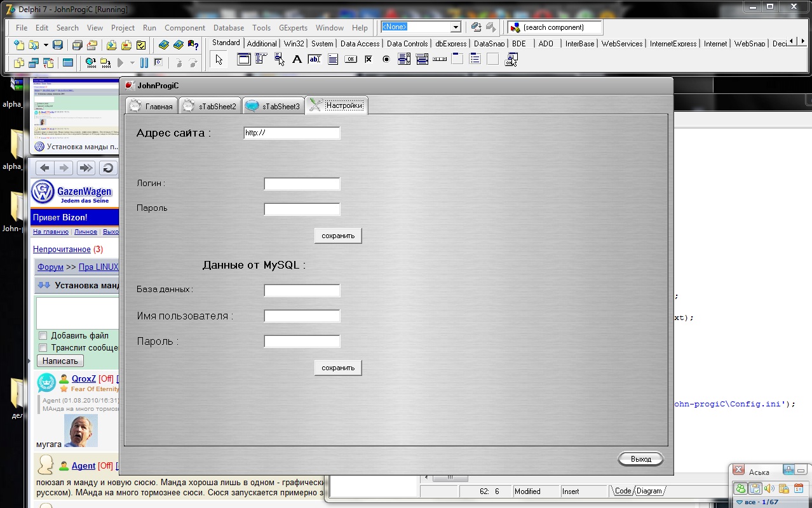812x508 pixels.
Task: Open the Additional palette tab
Action: pyautogui.click(x=262, y=44)
